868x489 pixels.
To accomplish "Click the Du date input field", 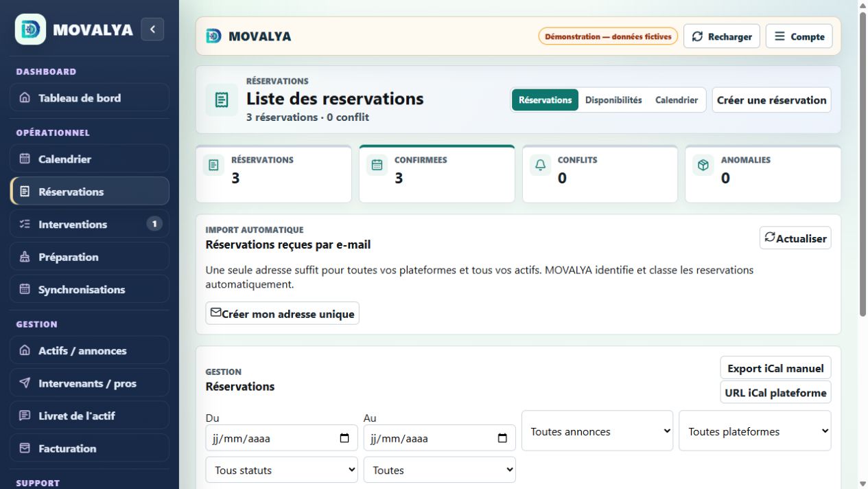I will pos(282,438).
